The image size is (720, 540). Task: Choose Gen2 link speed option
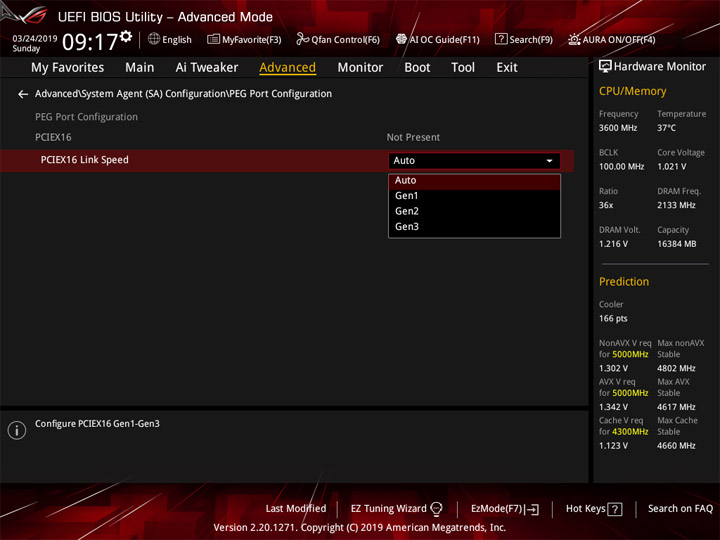coord(474,211)
